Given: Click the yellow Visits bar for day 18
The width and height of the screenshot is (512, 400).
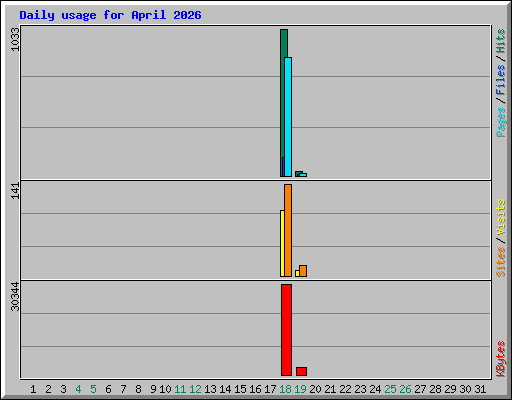Looking at the screenshot, I should pyautogui.click(x=282, y=243).
